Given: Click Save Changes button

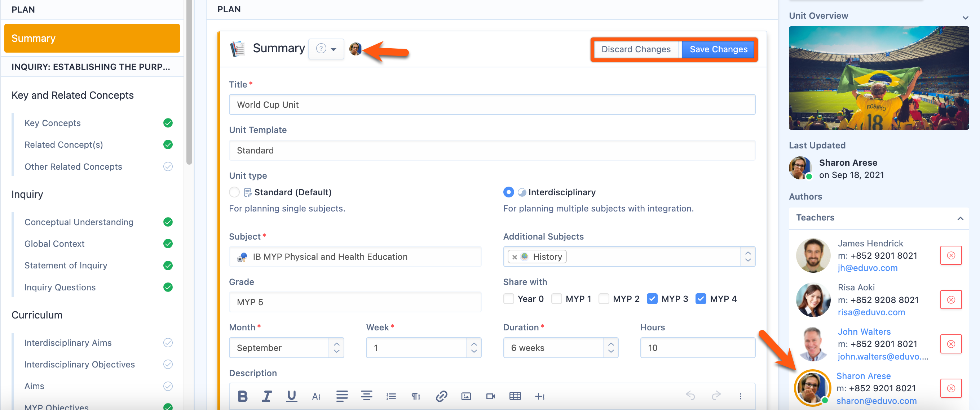Looking at the screenshot, I should (718, 49).
